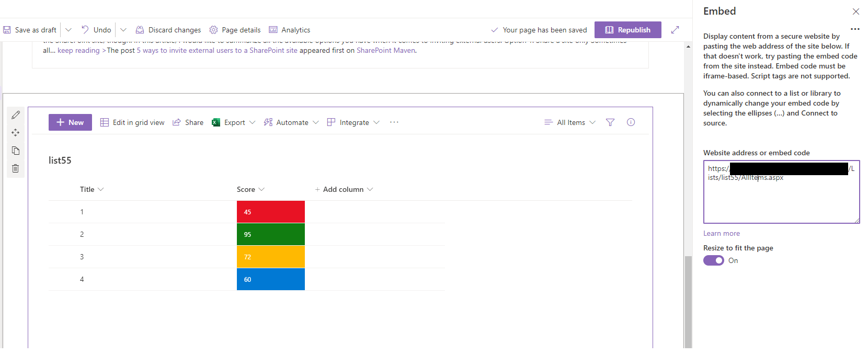Viewport: 868px width, 355px height.
Task: Open the Embed panel ellipsis menu
Action: click(x=855, y=29)
